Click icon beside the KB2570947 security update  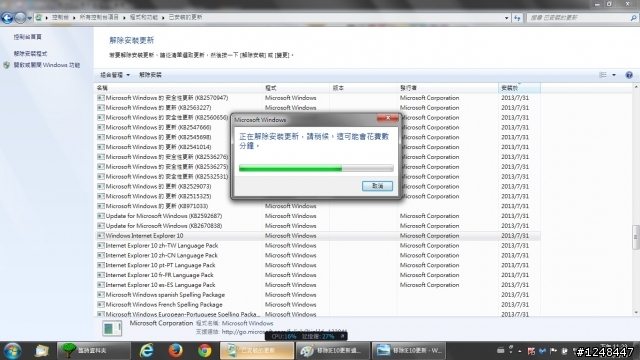pyautogui.click(x=100, y=98)
